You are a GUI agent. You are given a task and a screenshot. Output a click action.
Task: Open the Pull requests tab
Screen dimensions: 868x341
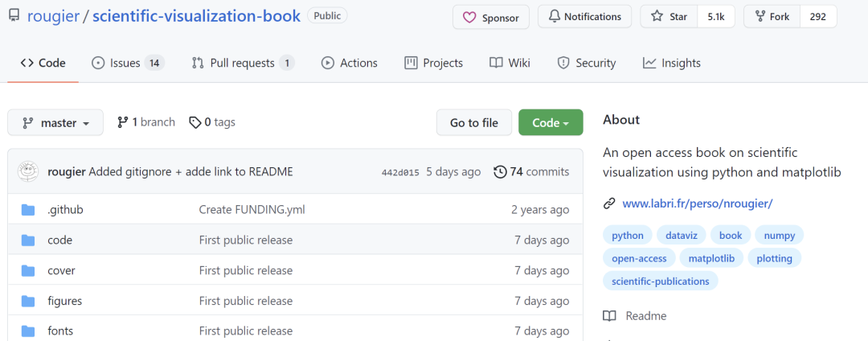pos(243,63)
